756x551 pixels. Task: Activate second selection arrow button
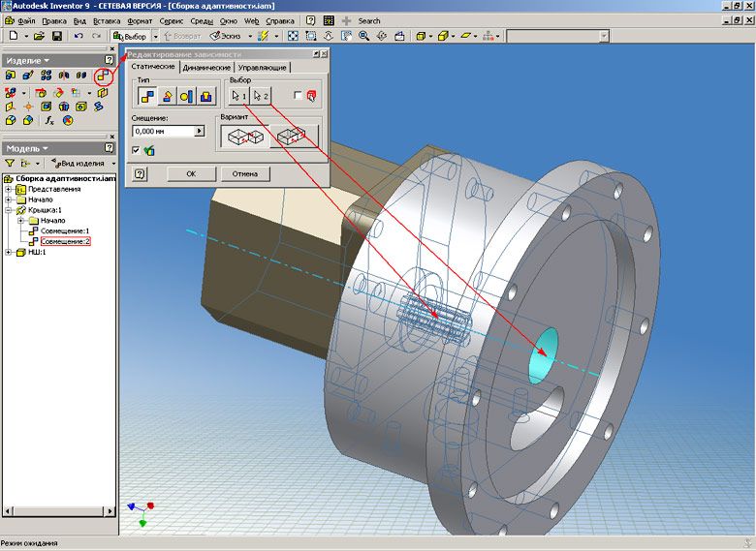pos(260,96)
